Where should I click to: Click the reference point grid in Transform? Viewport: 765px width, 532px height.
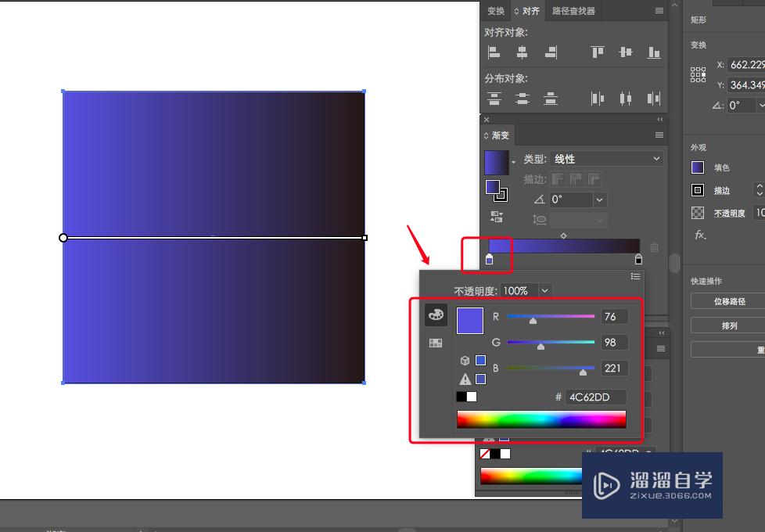click(698, 74)
